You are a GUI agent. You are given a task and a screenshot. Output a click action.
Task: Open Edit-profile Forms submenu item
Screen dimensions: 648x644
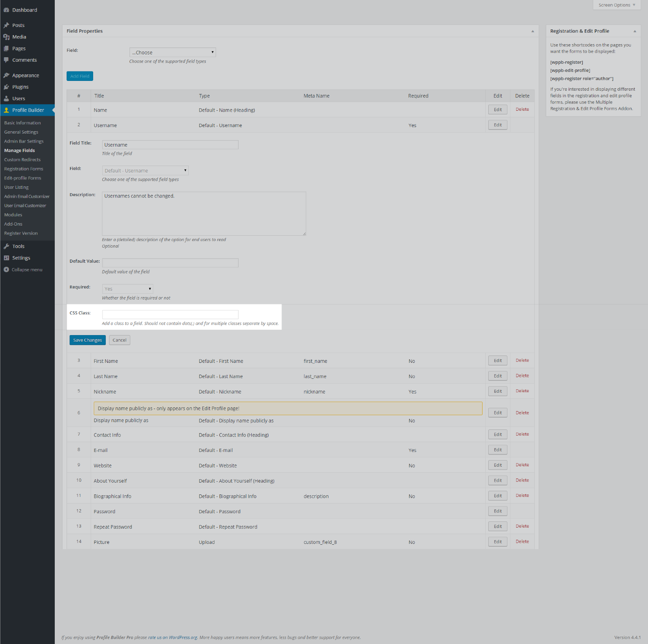tap(23, 178)
